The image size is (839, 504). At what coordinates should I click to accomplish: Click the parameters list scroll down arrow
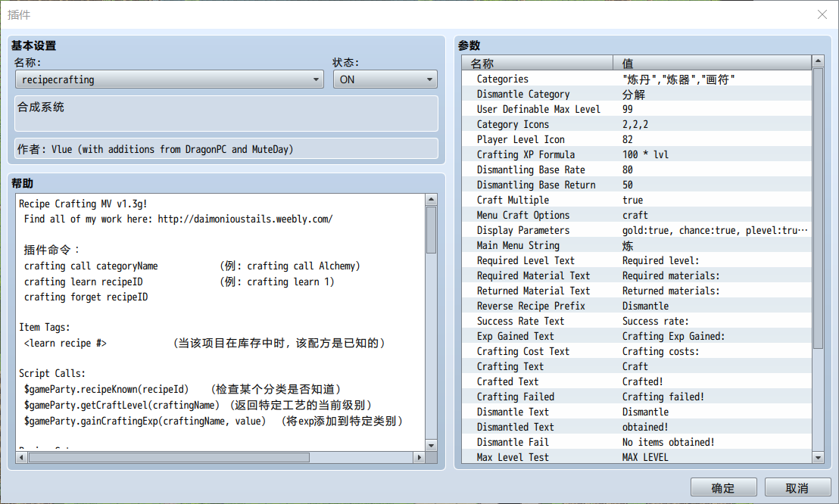818,457
